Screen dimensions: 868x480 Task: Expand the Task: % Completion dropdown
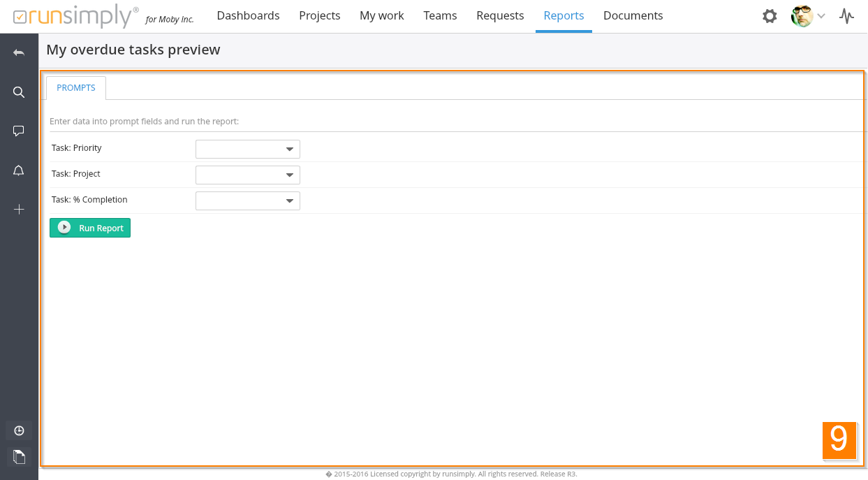click(247, 201)
